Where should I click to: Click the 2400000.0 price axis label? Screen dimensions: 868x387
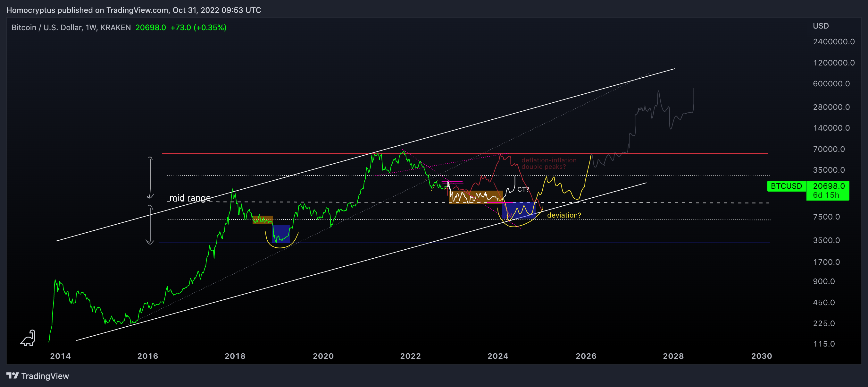834,42
